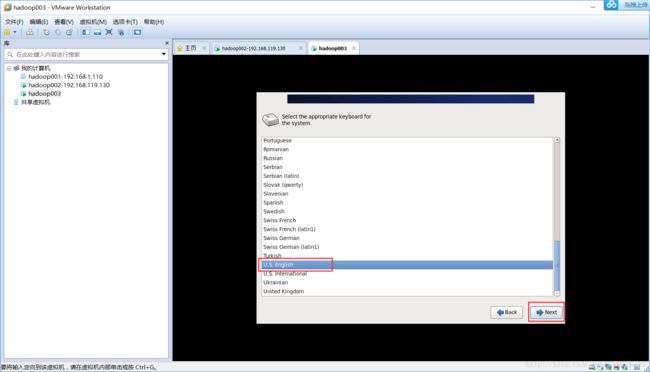Image resolution: width=650 pixels, height=372 pixels.
Task: Close the hadoop002-192.168.119.130 tab
Action: click(301, 48)
